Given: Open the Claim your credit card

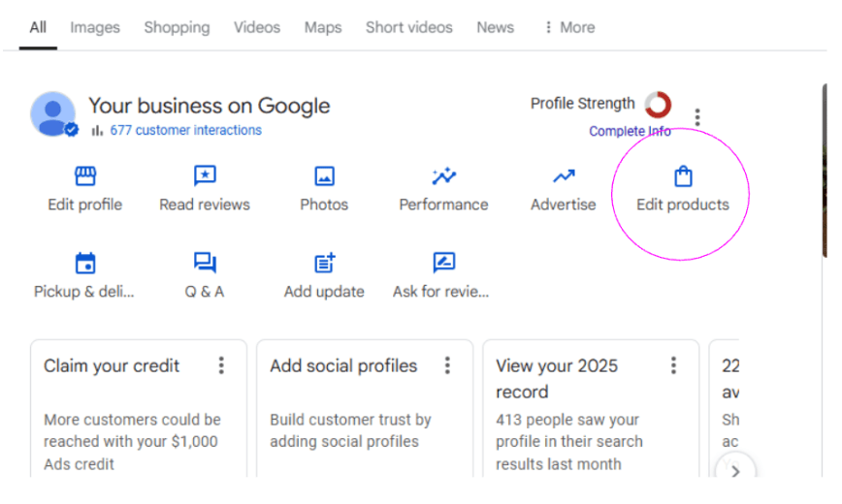Looking at the screenshot, I should (x=139, y=408).
